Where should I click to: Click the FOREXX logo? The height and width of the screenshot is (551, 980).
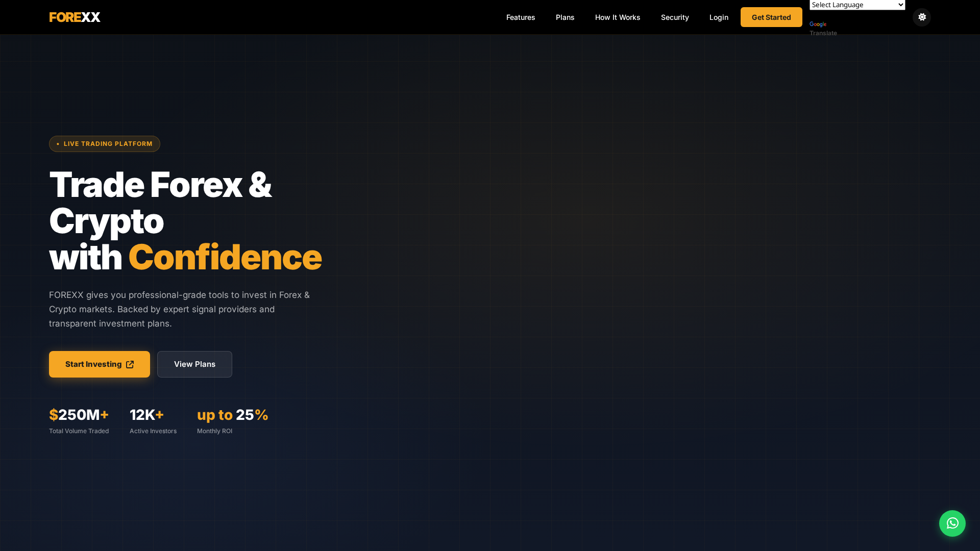[75, 17]
